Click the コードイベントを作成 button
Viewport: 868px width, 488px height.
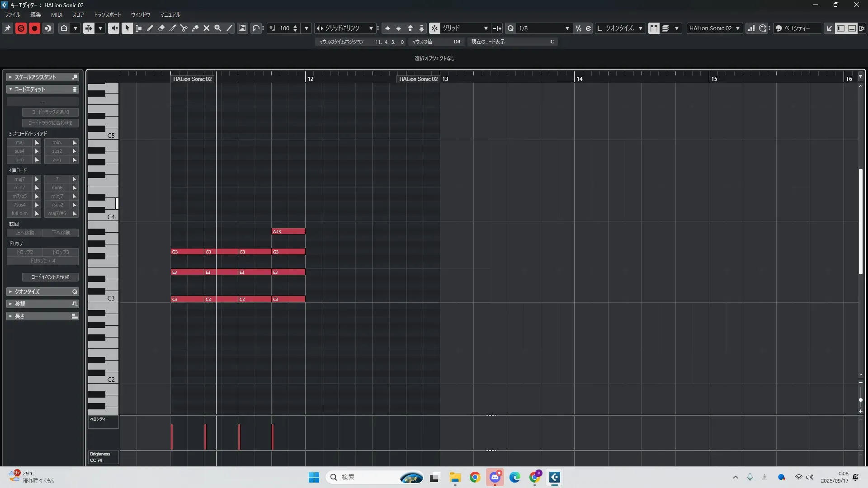point(50,277)
